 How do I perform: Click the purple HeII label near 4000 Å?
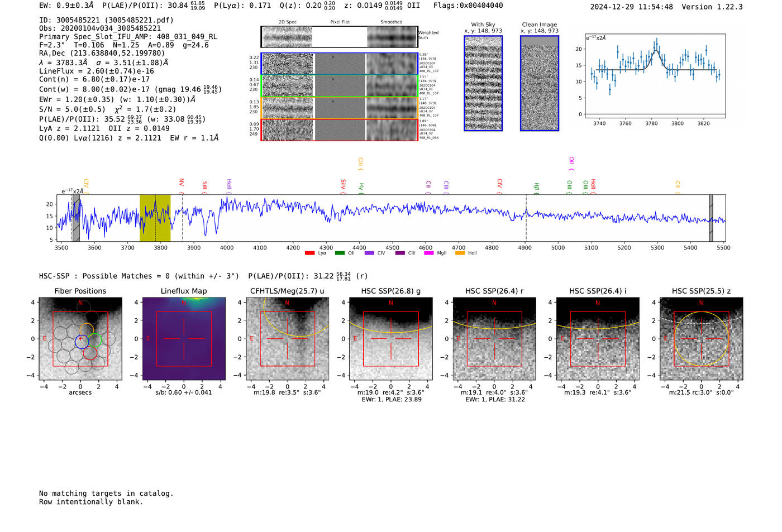(229, 186)
